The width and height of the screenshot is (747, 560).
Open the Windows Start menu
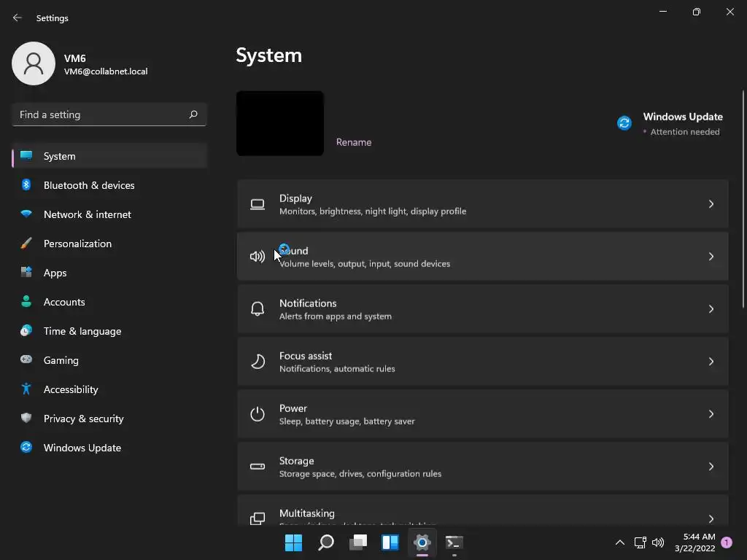293,542
